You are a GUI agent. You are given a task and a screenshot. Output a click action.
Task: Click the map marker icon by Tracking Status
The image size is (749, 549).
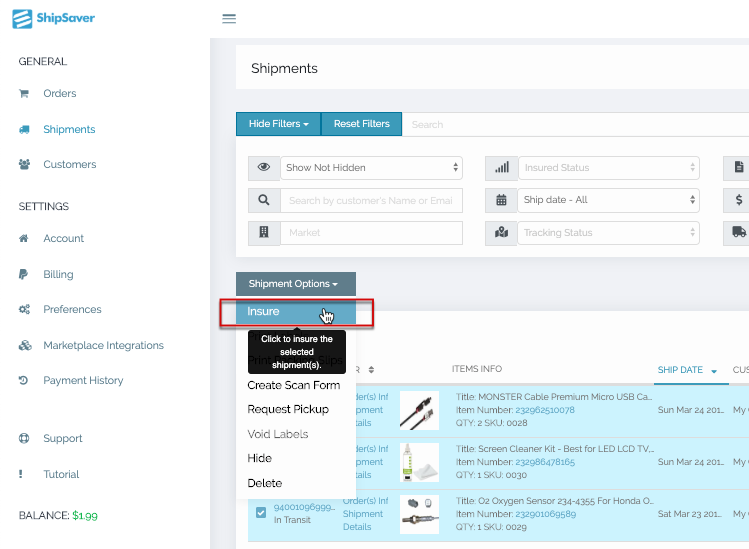click(x=501, y=233)
